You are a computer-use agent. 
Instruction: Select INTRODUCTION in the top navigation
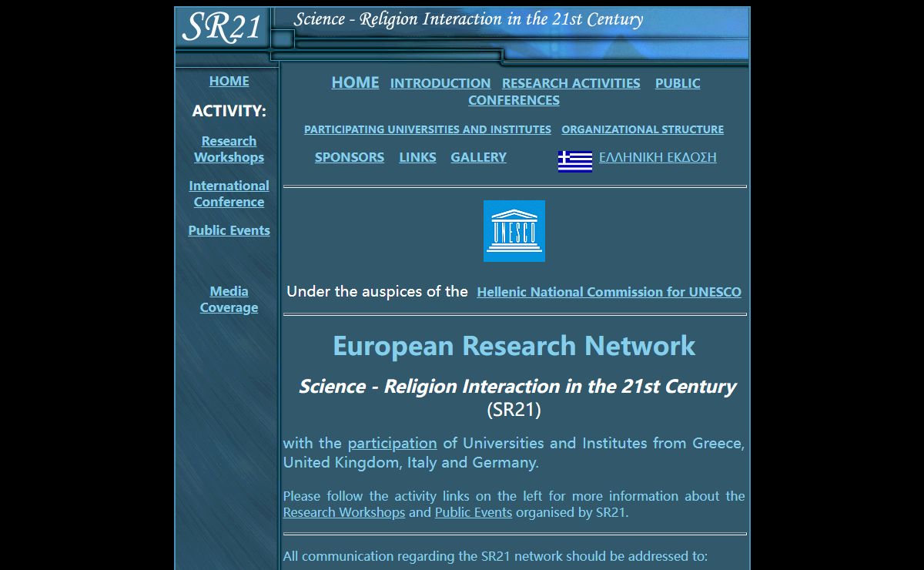tap(440, 83)
